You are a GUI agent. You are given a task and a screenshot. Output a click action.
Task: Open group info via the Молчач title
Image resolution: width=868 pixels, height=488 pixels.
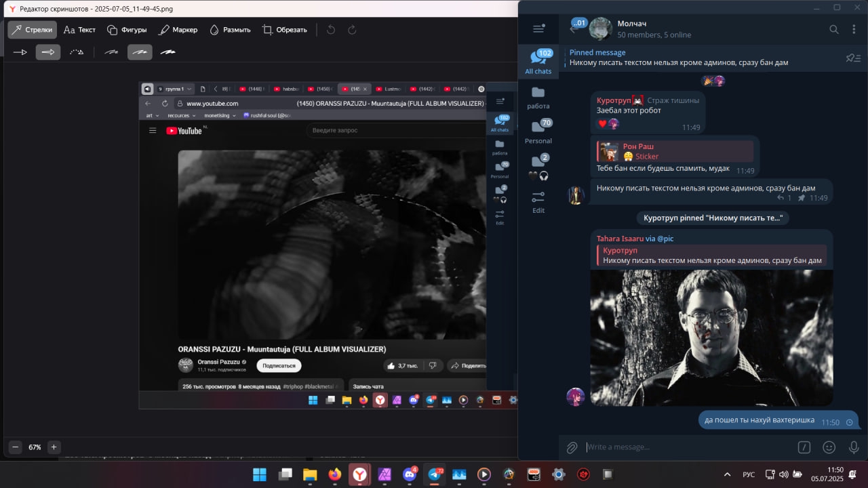632,24
